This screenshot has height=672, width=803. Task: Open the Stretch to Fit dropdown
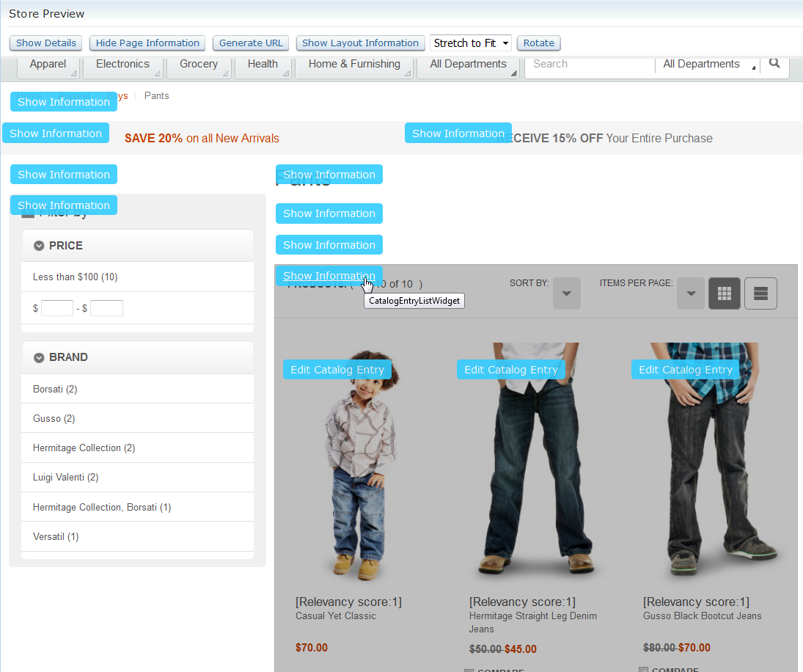(471, 43)
